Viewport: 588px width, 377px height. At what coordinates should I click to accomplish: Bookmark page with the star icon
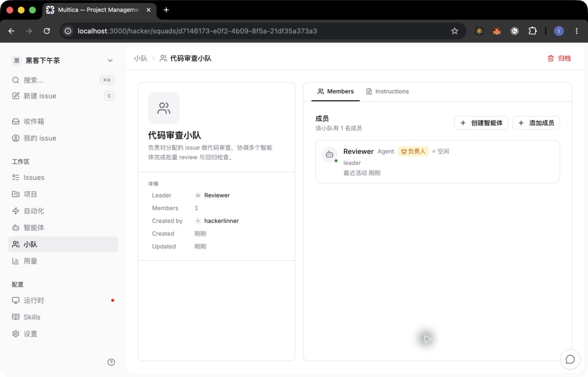pos(455,31)
